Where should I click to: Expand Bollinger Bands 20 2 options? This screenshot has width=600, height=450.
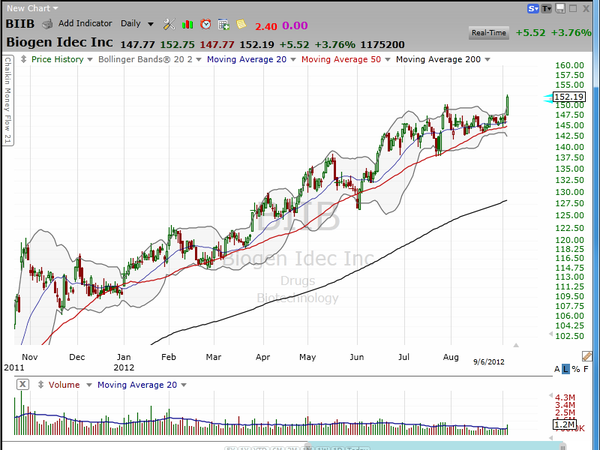tap(199, 60)
